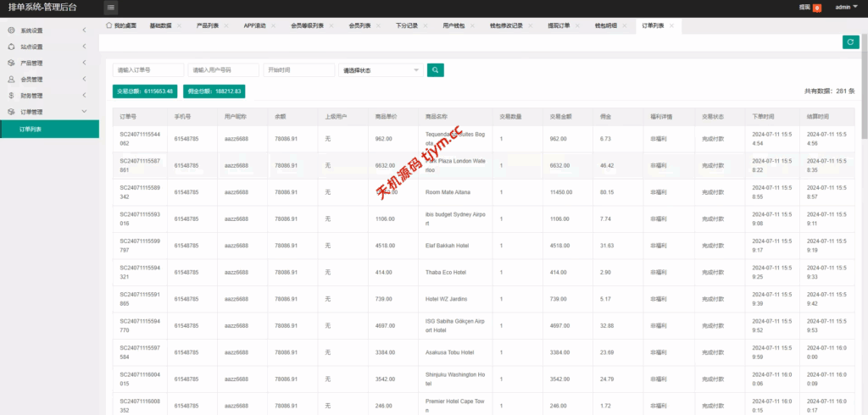Screen dimensions: 868x415
Task: Click the 佣金总额 green button
Action: (x=214, y=91)
